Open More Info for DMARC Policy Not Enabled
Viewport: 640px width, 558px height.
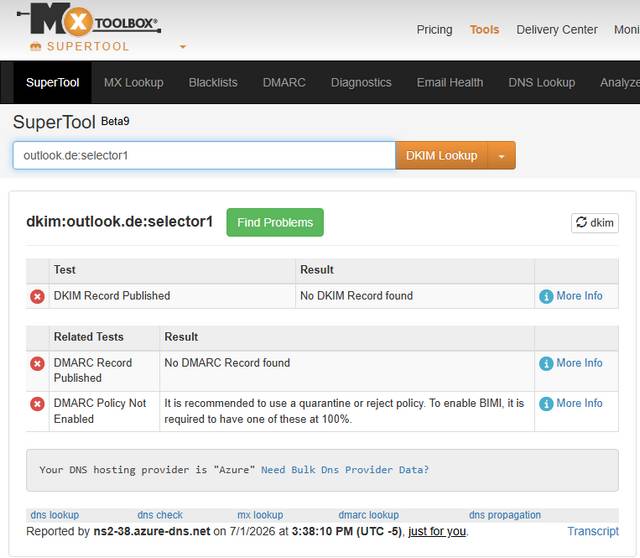579,403
